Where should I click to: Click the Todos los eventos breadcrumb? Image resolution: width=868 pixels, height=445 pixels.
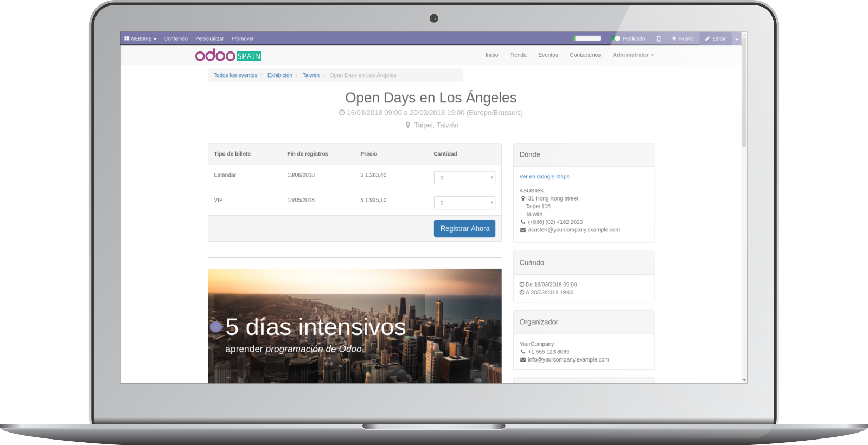coord(235,75)
